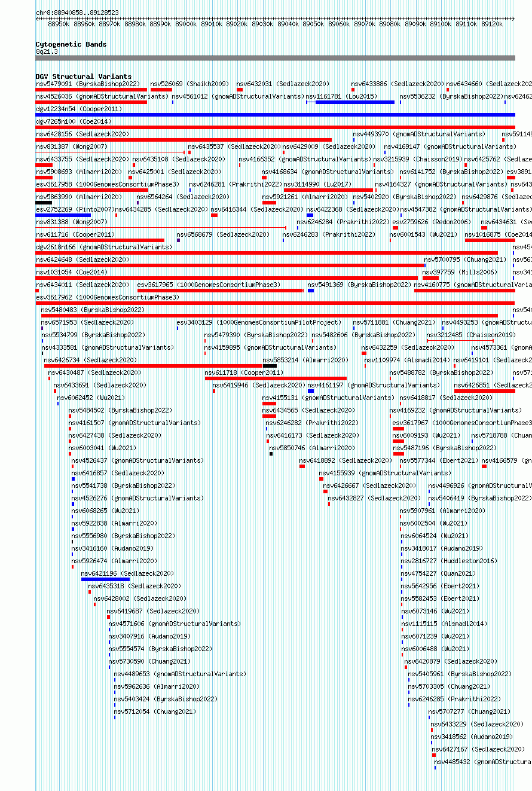Open variant nsv1115115 (Alsmadi2014)

tap(444, 624)
